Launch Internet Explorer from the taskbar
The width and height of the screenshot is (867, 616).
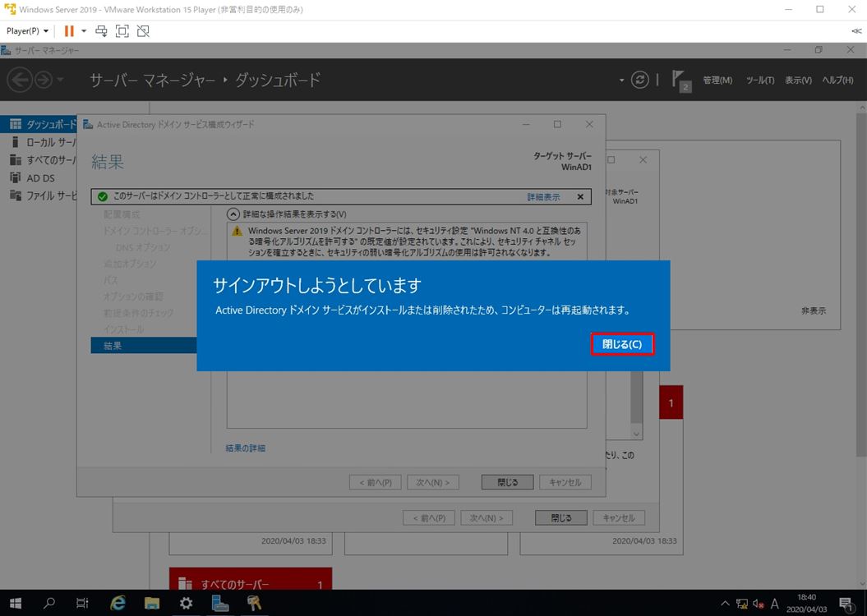pyautogui.click(x=118, y=604)
